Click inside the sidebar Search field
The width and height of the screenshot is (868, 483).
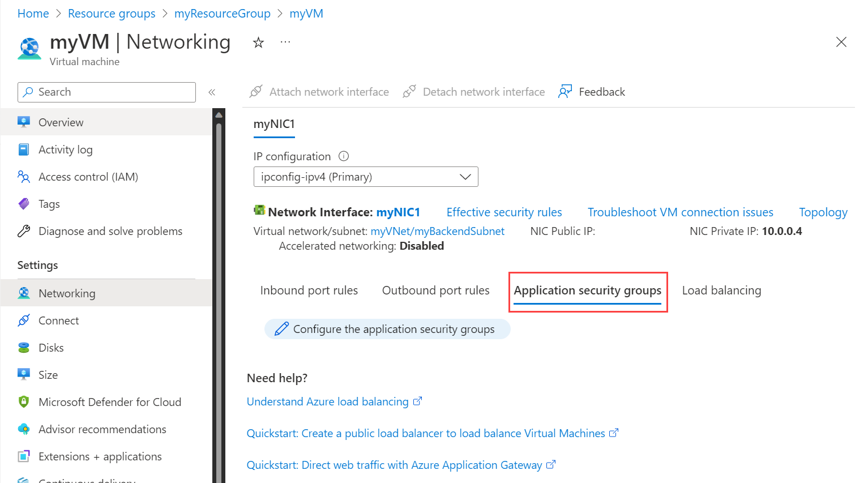click(x=106, y=92)
